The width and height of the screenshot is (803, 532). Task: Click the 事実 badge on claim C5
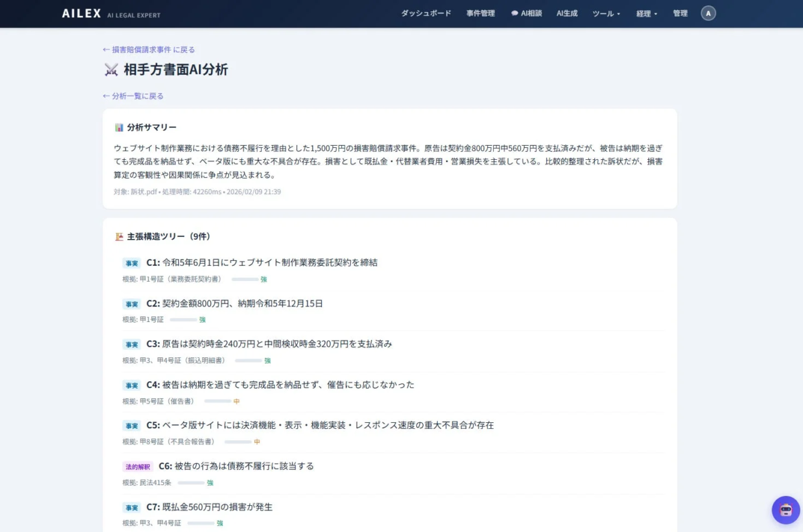[x=130, y=425]
